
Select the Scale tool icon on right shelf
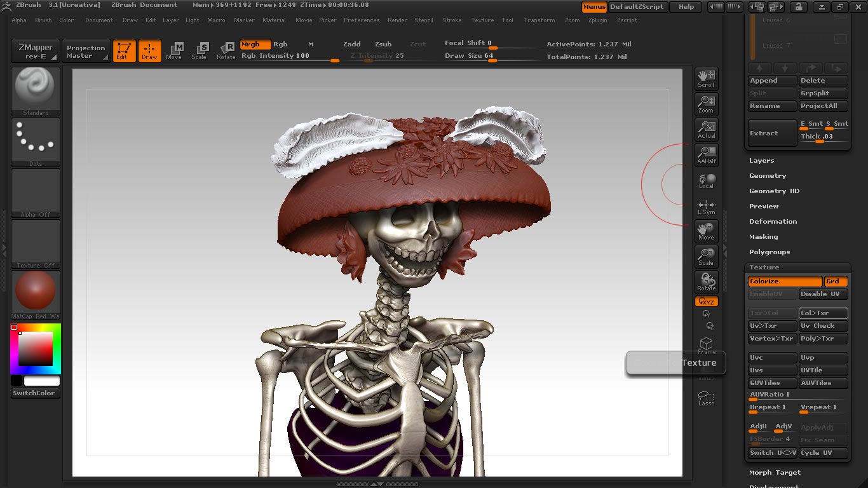tap(706, 255)
